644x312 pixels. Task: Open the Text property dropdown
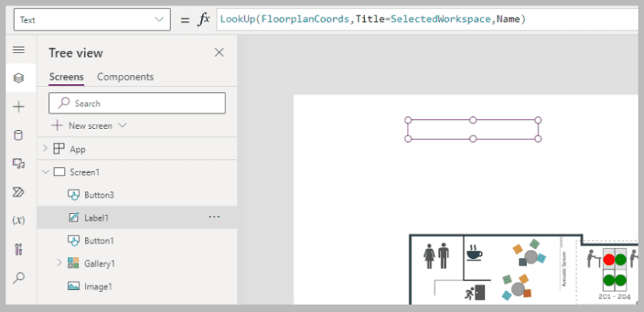coord(92,19)
